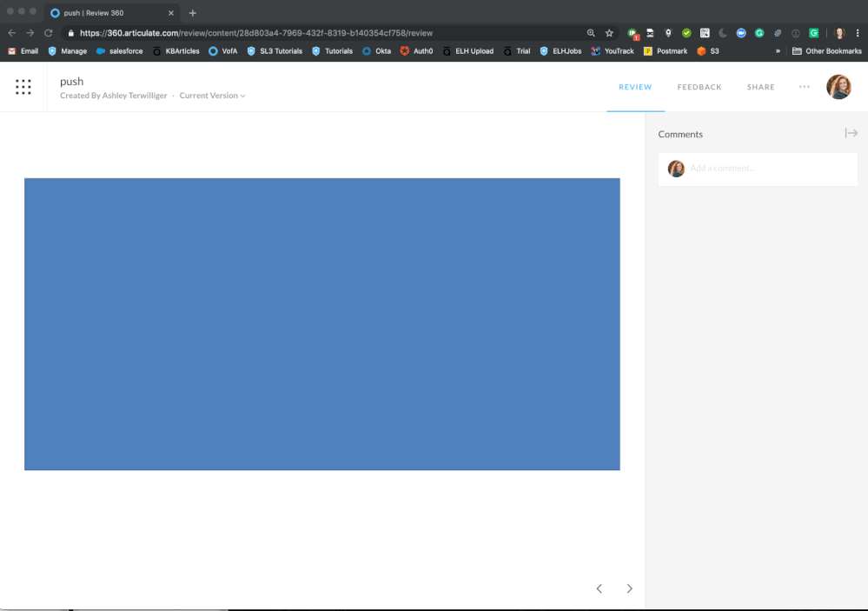
Task: Open the KBArticles bookmark
Action: click(176, 51)
